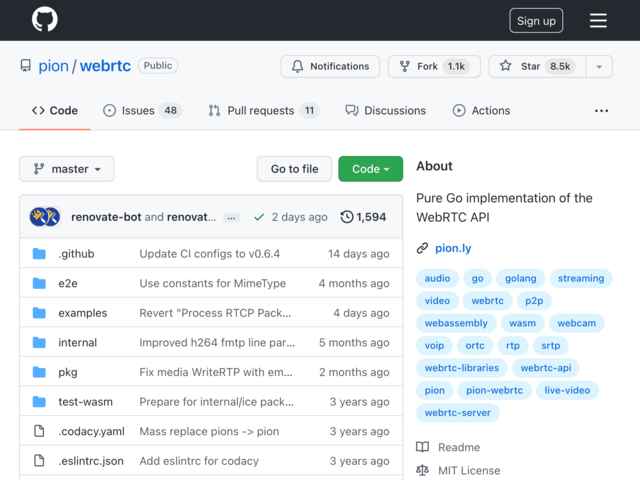
Task: Click the golang topic tag
Action: tap(520, 278)
